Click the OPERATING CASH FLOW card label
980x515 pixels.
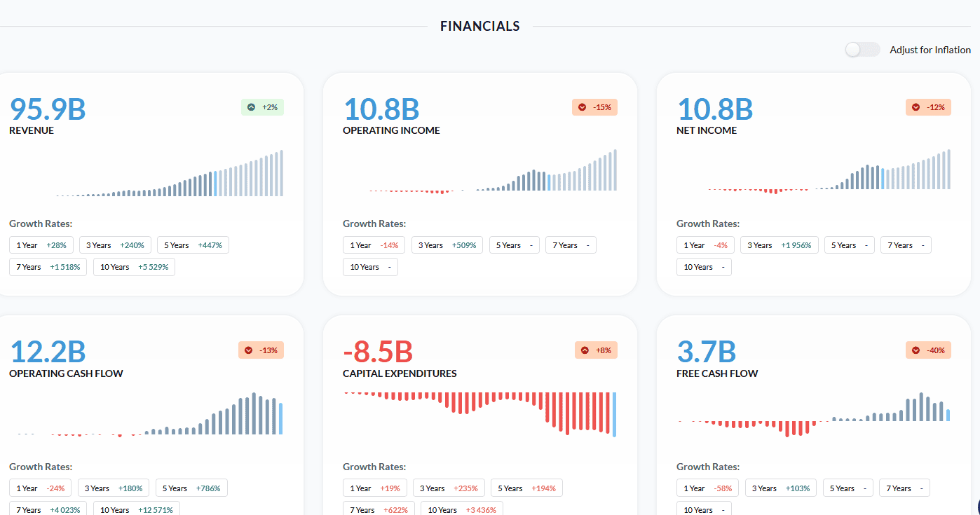pyautogui.click(x=66, y=373)
